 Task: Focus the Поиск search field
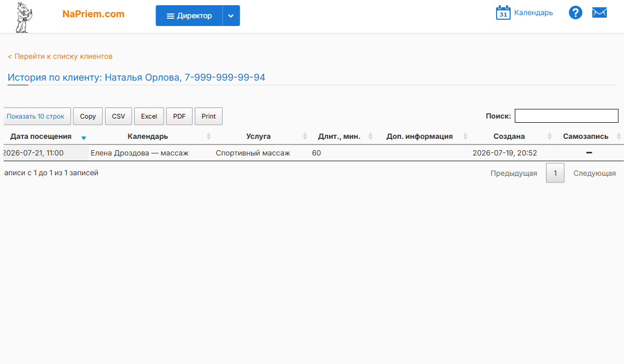[x=567, y=116]
